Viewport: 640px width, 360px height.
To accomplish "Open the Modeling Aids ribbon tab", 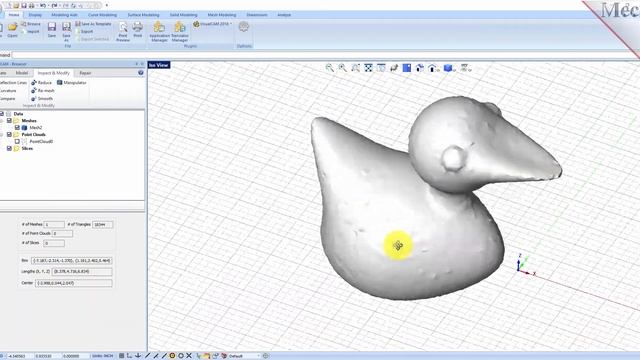I will 64,15.
